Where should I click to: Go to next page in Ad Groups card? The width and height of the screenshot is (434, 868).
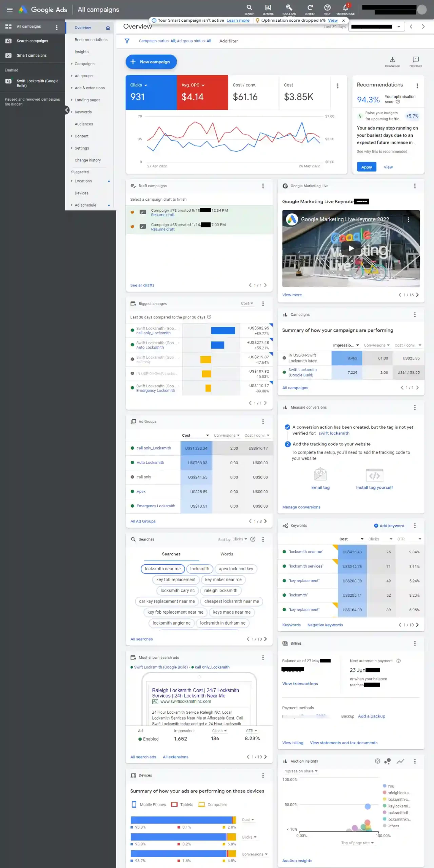tap(265, 521)
